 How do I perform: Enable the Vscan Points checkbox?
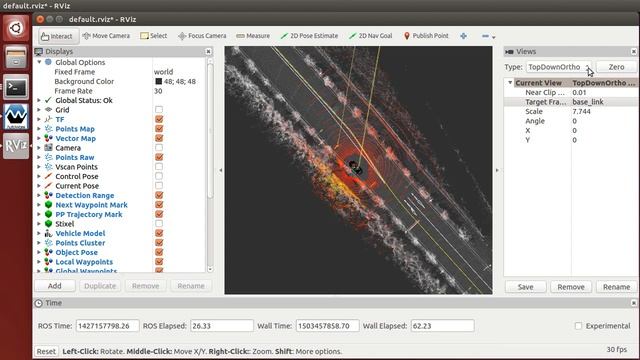[x=159, y=167]
